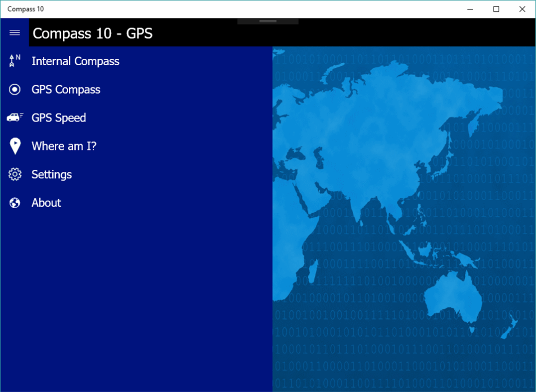Toggle the navigation drawer with the hamburger button

14,32
